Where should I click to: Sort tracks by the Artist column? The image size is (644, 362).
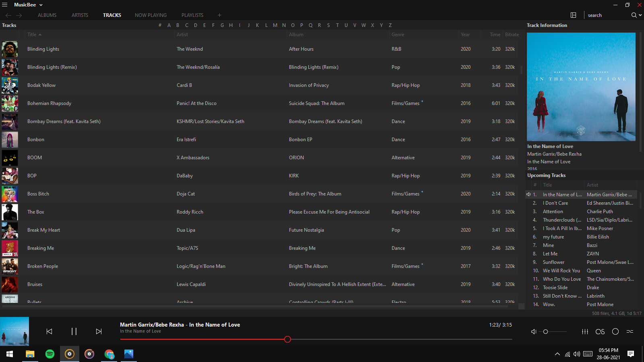[x=182, y=35]
